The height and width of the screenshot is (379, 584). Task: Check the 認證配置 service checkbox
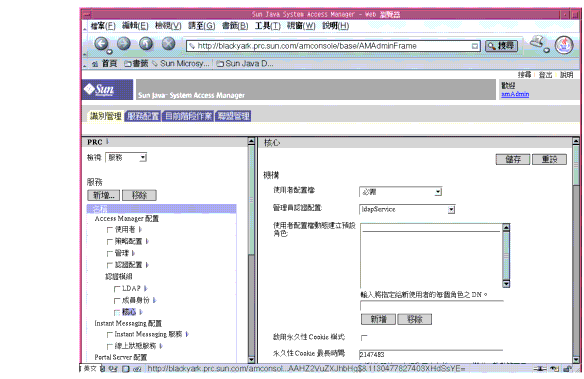click(110, 265)
